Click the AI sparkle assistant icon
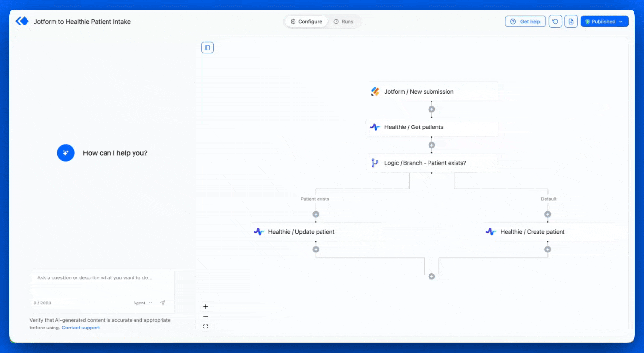644x353 pixels. [66, 153]
